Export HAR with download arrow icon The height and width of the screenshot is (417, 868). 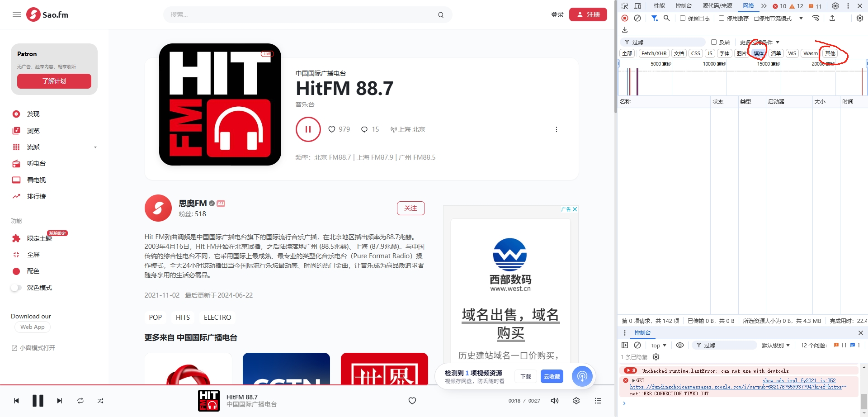click(625, 30)
